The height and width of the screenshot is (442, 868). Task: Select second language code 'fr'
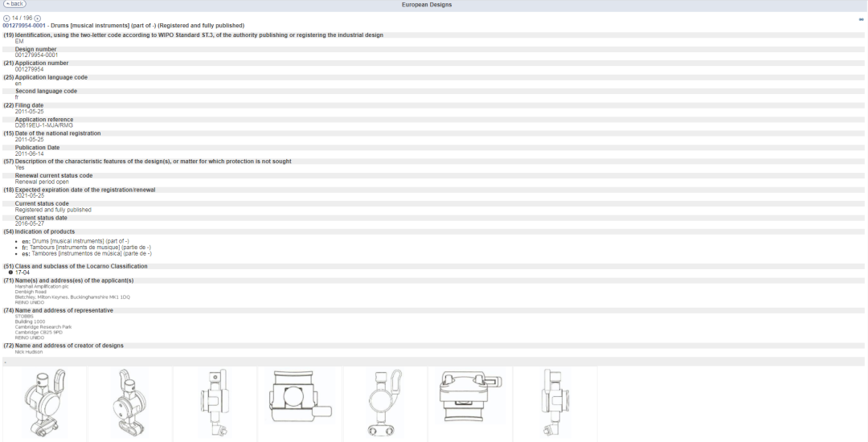point(17,97)
